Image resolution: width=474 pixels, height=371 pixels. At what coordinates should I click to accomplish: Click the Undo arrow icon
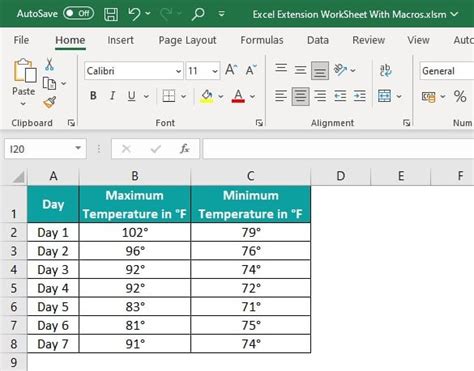pyautogui.click(x=134, y=14)
